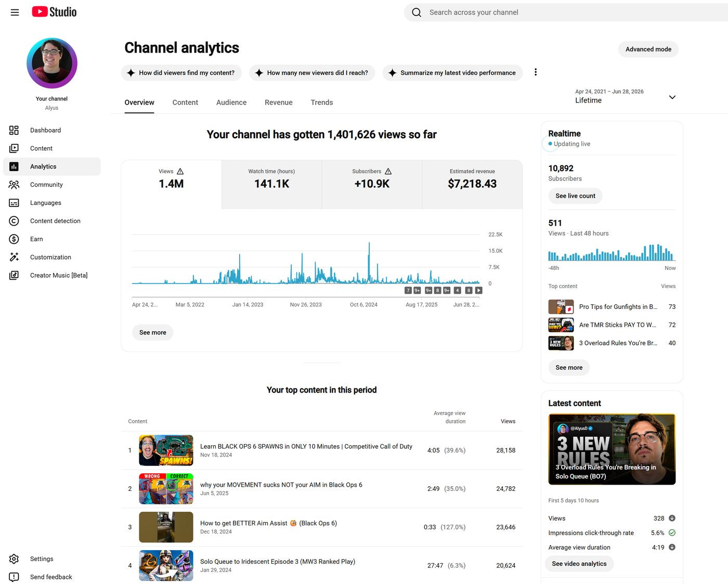Open Content detection in the sidebar
This screenshot has width=728, height=584.
(x=52, y=221)
